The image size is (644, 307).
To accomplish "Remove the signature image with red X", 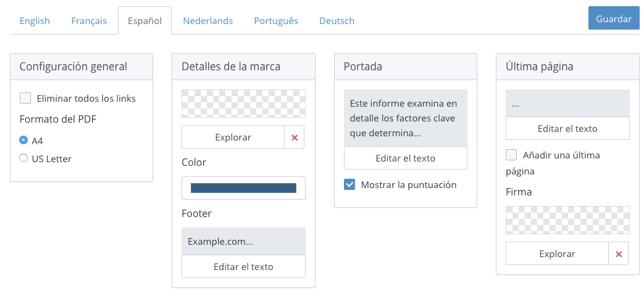I will tap(619, 253).
